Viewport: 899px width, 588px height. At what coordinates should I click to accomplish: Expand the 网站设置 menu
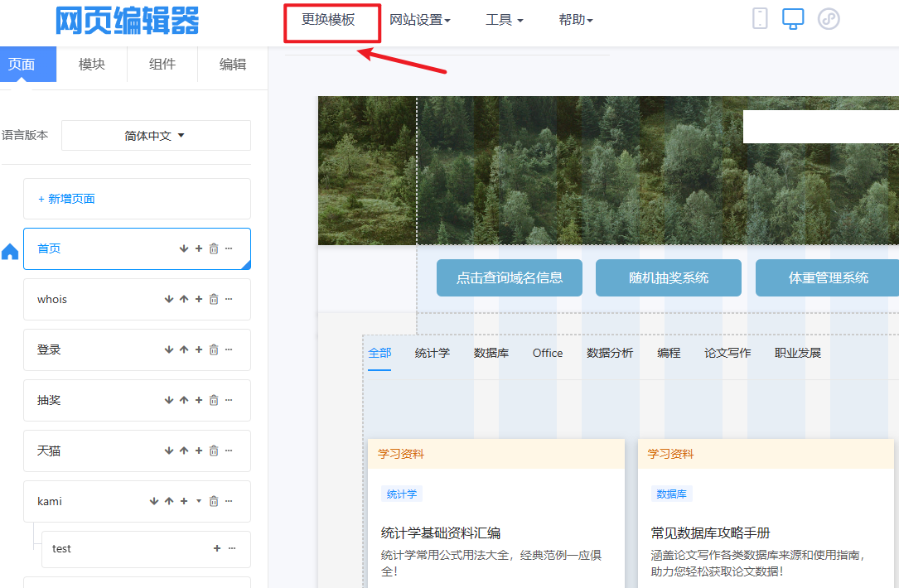[420, 21]
